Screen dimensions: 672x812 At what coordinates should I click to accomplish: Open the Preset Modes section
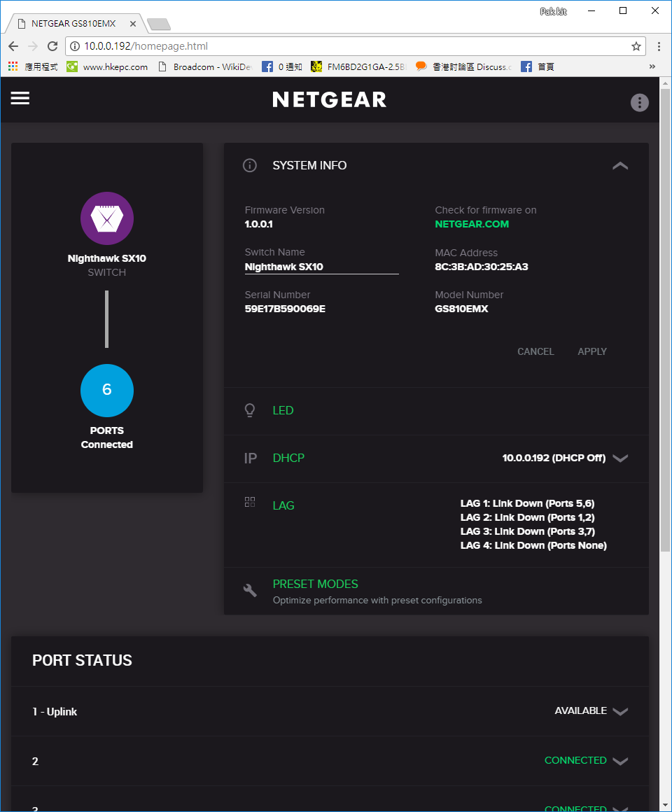pyautogui.click(x=315, y=584)
